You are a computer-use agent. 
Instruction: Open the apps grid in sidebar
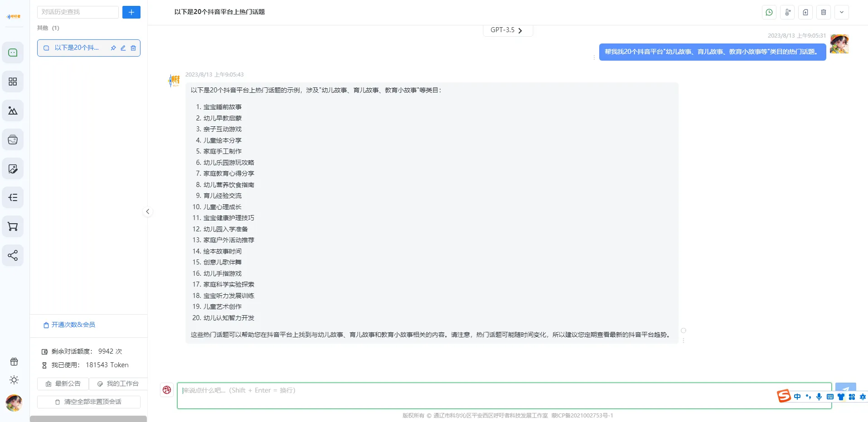pos(13,82)
